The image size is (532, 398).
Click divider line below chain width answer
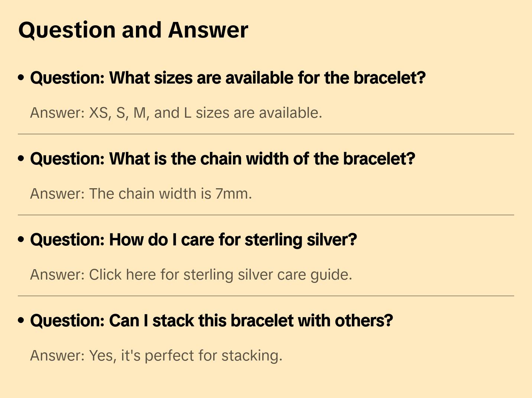[x=266, y=215]
